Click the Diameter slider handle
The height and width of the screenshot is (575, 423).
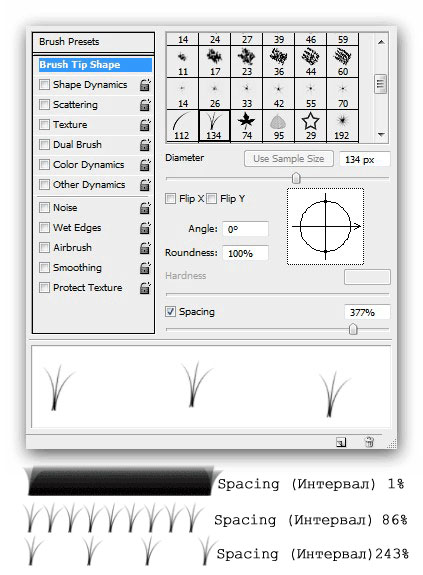(x=296, y=179)
